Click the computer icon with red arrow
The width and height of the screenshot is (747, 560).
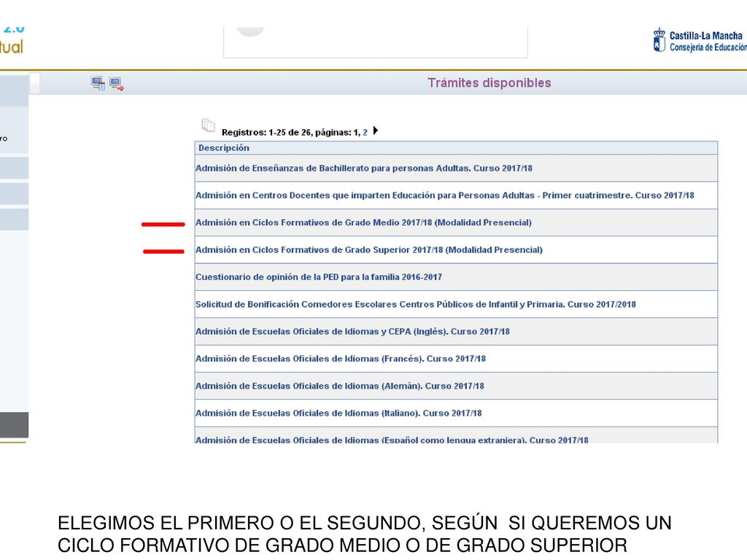tap(117, 84)
